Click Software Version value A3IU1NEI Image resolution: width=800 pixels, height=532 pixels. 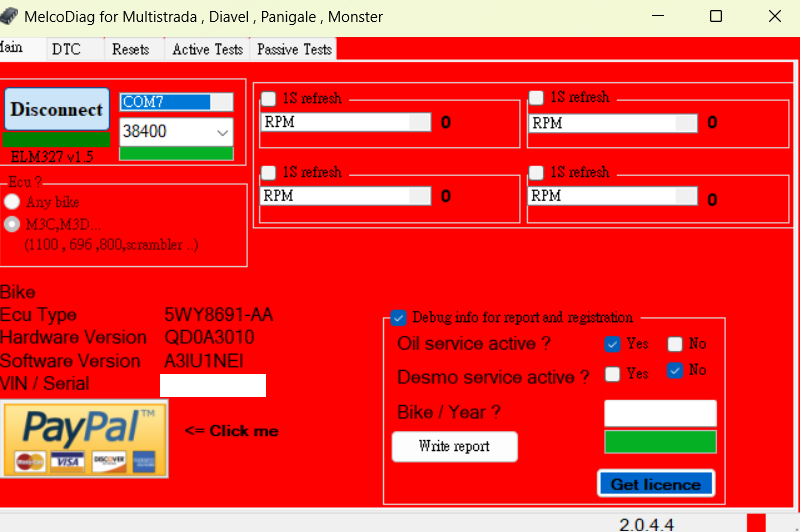[x=204, y=361]
